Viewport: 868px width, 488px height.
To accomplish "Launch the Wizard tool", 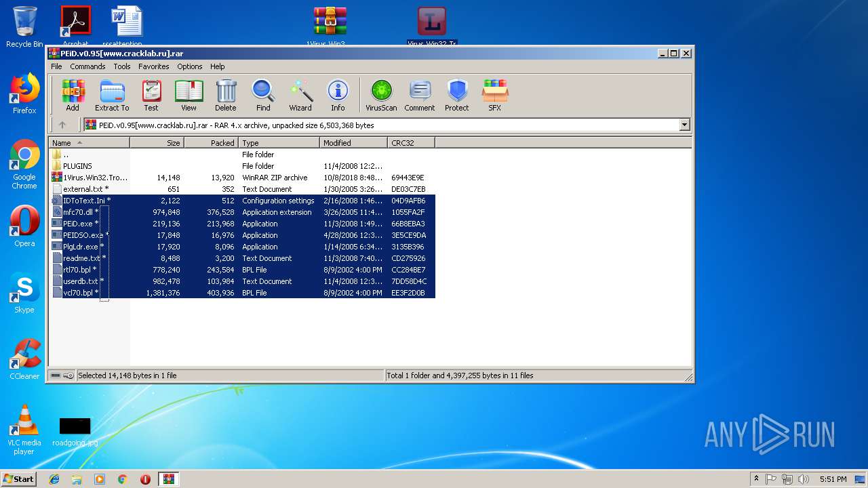I will coord(300,95).
